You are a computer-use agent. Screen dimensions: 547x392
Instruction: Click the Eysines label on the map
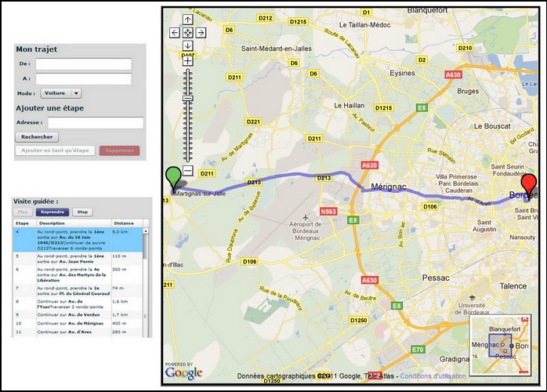click(402, 73)
